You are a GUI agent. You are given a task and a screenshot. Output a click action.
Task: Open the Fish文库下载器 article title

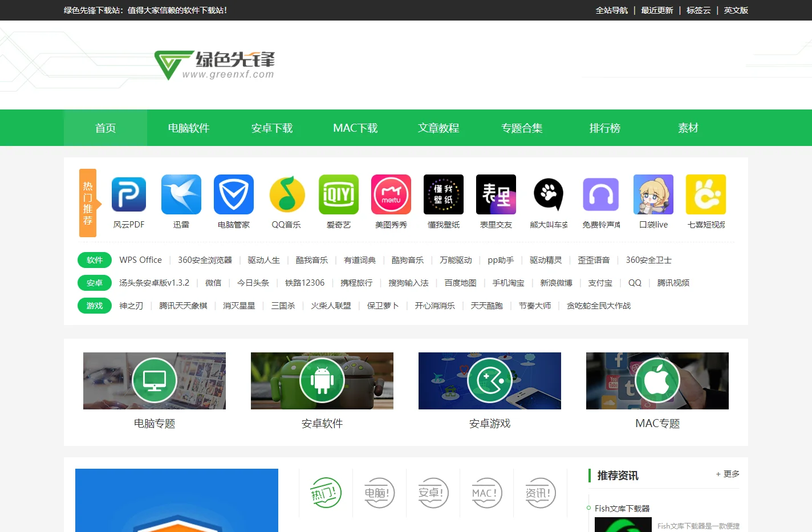tap(622, 508)
